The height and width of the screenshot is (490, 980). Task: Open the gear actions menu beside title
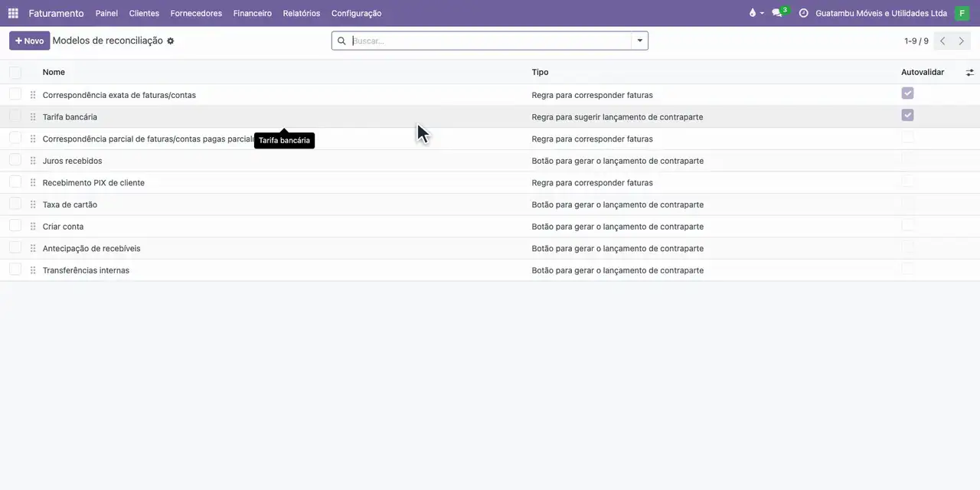[x=171, y=41]
